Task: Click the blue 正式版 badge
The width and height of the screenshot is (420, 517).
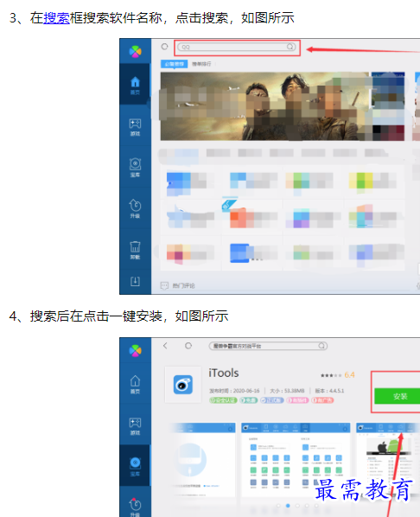Action: (272, 400)
